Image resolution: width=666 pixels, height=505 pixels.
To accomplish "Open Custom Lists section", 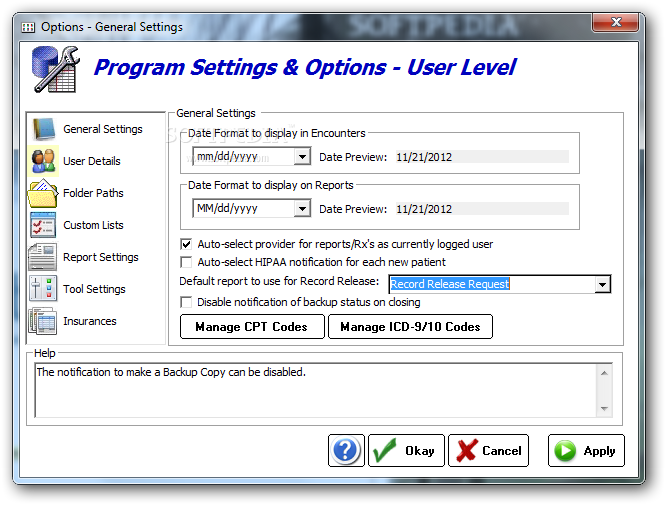I will (93, 225).
